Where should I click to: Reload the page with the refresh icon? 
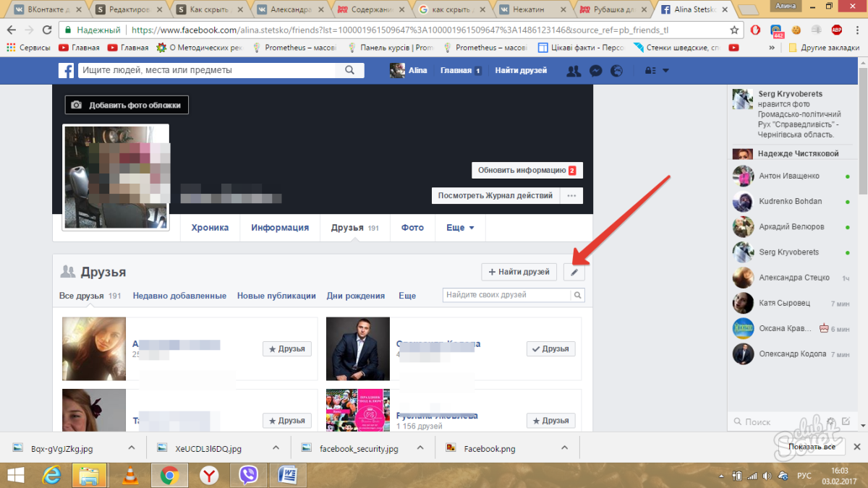click(x=47, y=30)
